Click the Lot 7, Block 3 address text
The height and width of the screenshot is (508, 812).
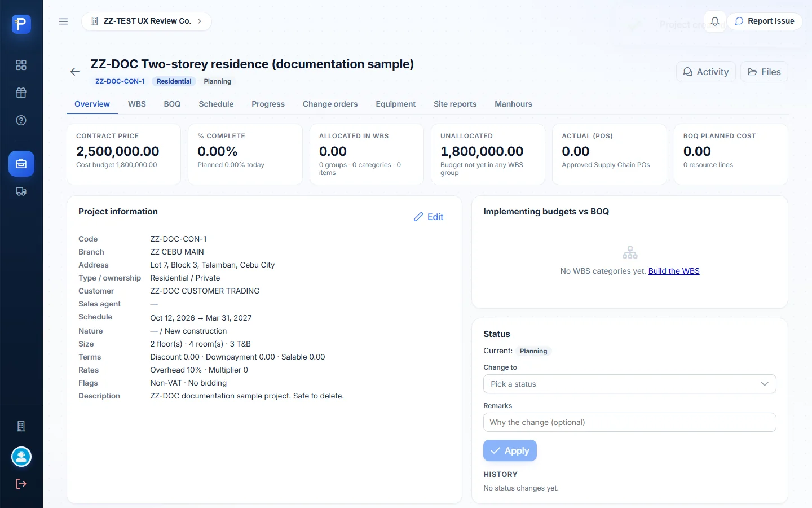213,265
